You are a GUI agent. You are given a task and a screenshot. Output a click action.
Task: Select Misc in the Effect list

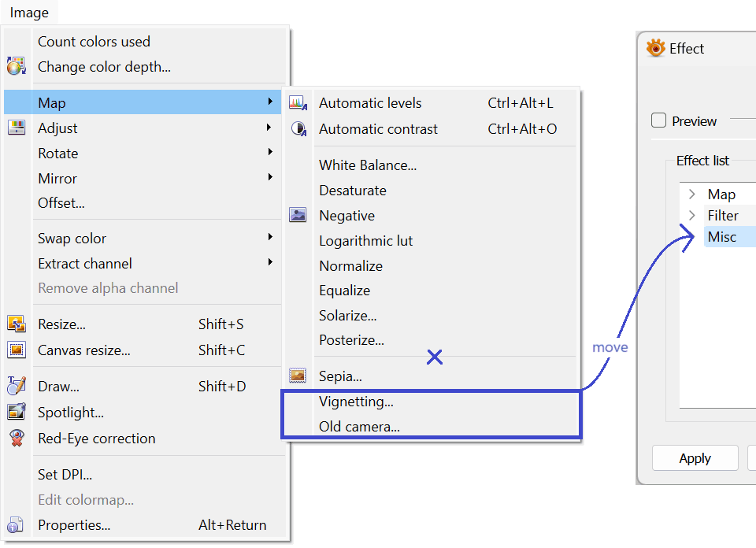pos(722,237)
